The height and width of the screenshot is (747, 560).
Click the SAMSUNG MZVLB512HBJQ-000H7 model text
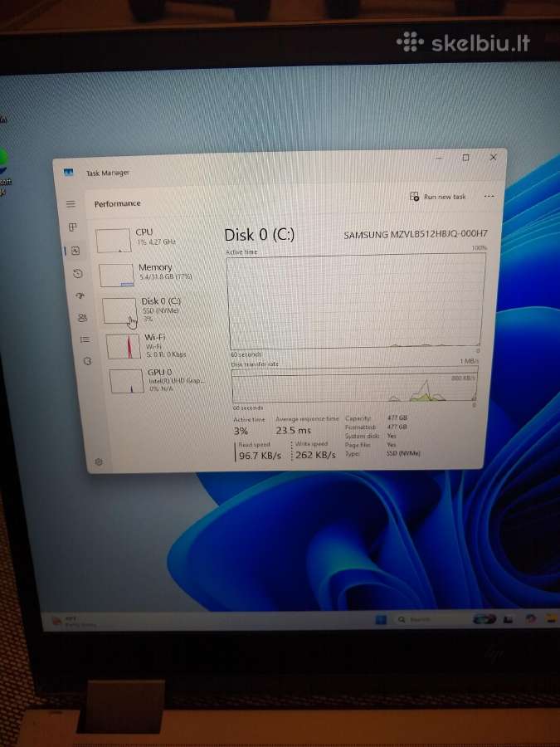416,234
